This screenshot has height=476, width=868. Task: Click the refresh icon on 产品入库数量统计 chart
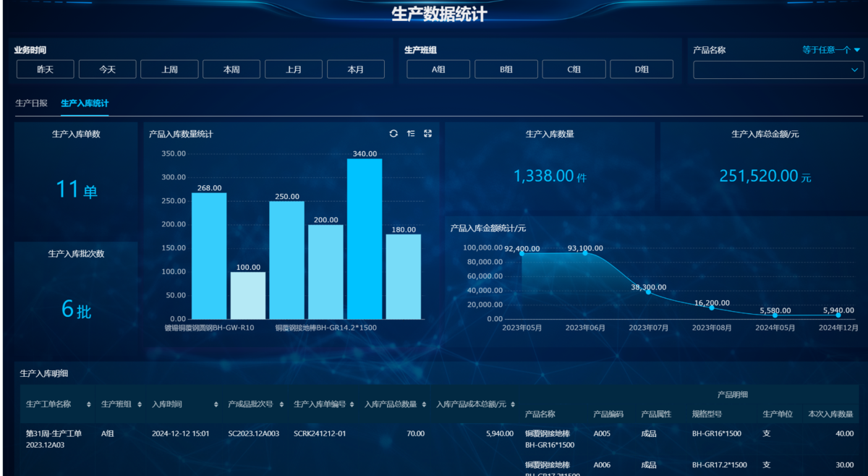coord(393,133)
